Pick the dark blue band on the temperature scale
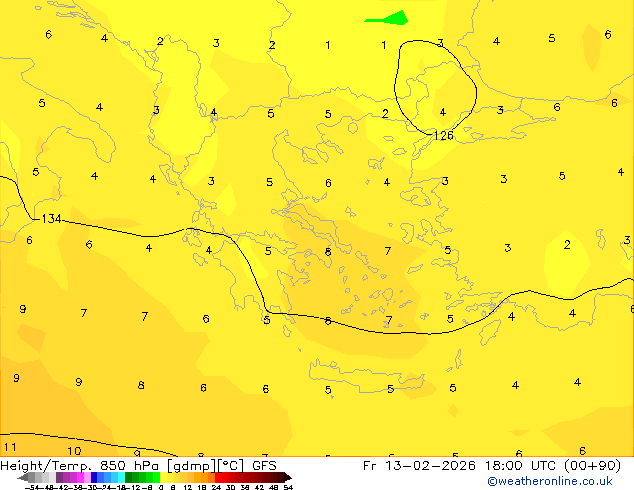The height and width of the screenshot is (490, 634). coord(94,477)
